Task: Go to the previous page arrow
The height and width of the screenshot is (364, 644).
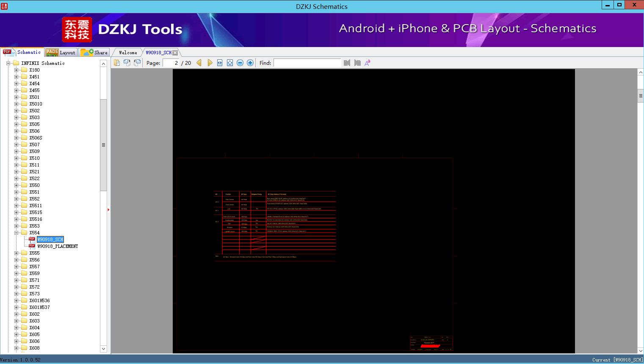Action: point(199,63)
